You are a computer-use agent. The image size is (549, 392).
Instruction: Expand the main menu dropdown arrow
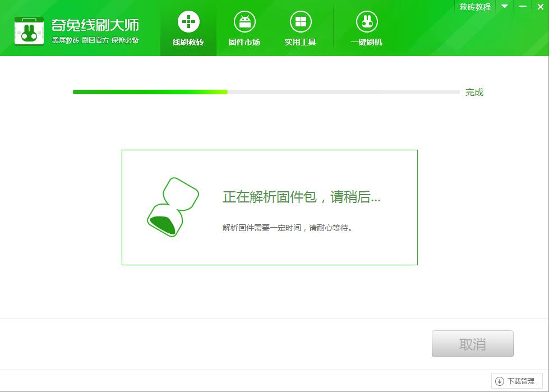point(505,7)
